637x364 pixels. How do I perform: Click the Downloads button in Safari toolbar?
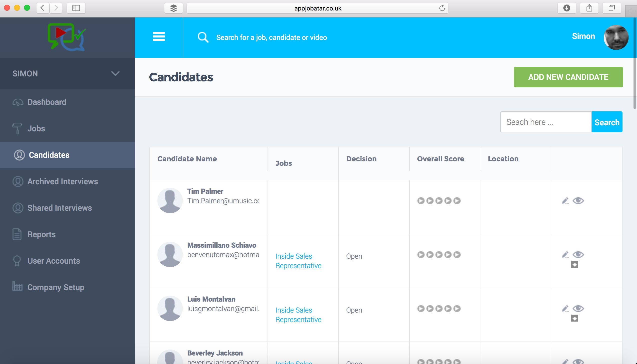(567, 8)
